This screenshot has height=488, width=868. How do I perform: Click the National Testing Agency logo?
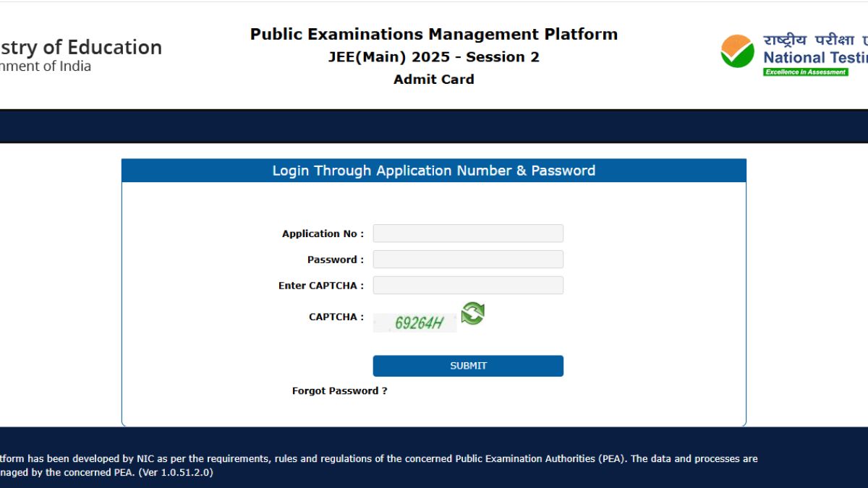[x=793, y=53]
